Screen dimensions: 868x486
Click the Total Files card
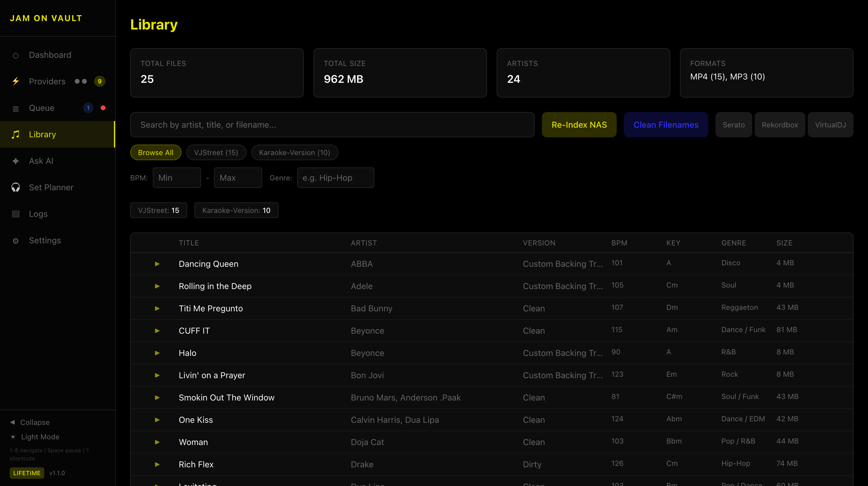point(217,73)
